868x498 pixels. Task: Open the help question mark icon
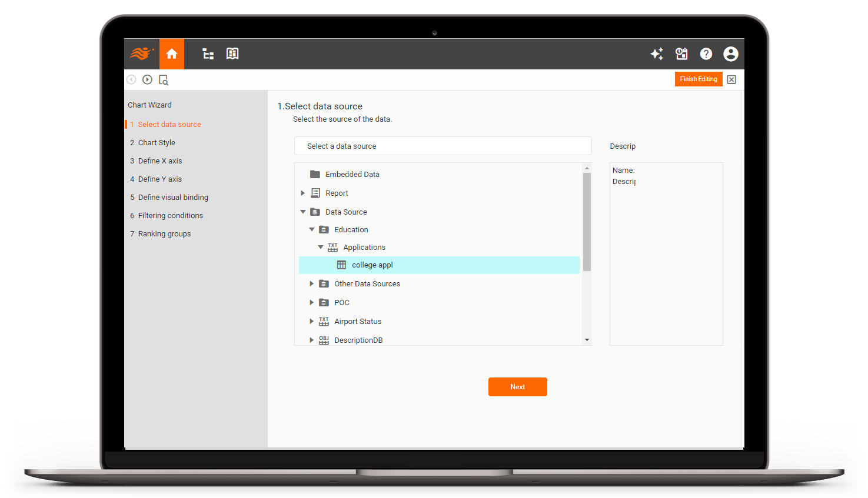tap(706, 54)
